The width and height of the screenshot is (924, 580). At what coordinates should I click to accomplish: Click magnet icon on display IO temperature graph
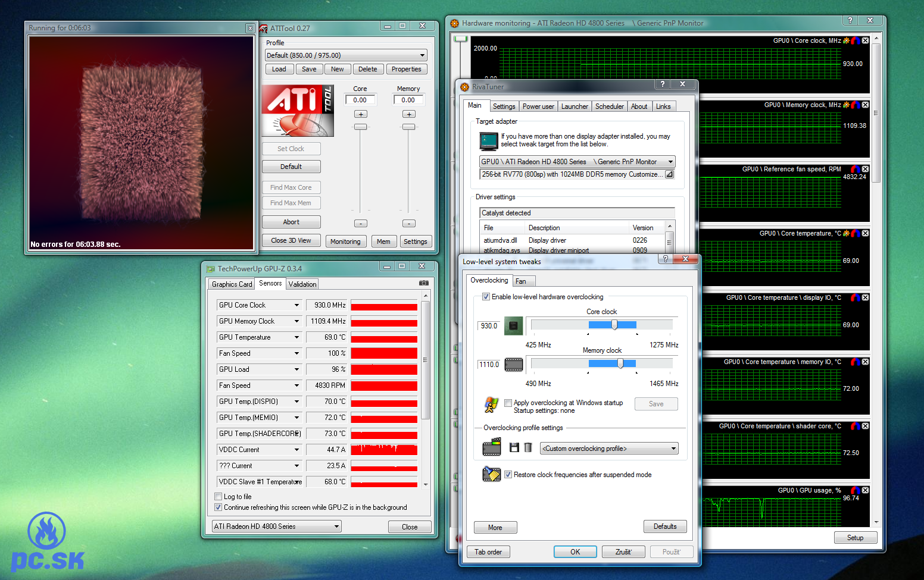coord(856,297)
